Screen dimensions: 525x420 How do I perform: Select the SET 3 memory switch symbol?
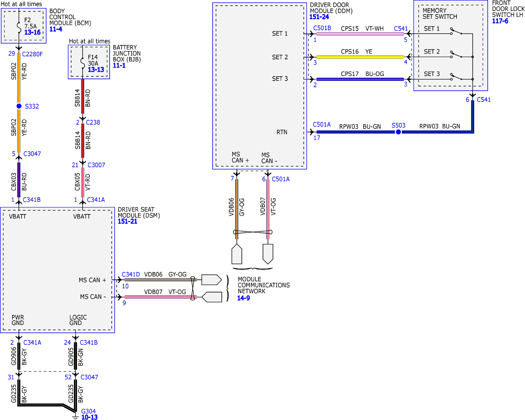click(456, 76)
